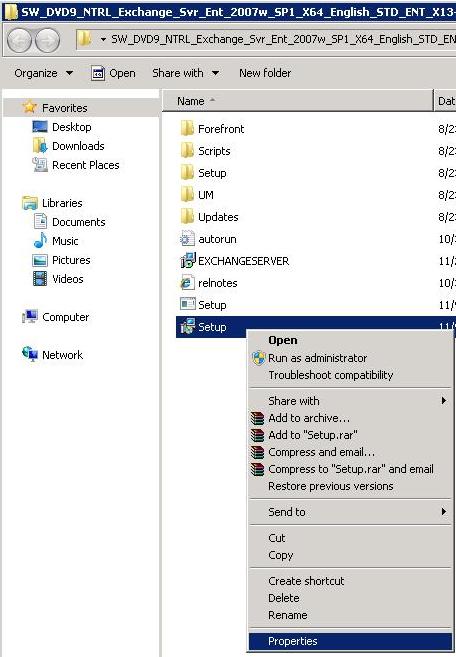Open the Organize dropdown menu
This screenshot has width=456, height=657.
click(x=44, y=73)
